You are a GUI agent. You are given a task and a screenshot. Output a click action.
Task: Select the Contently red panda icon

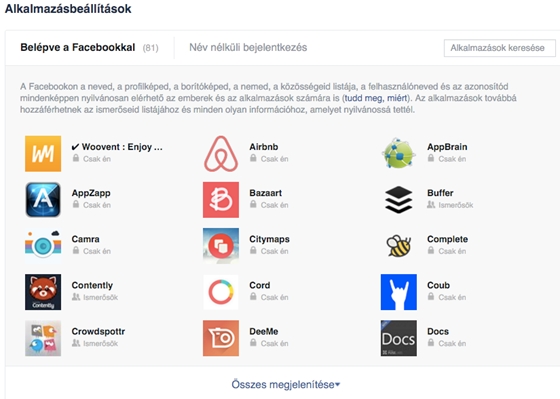[x=43, y=292]
